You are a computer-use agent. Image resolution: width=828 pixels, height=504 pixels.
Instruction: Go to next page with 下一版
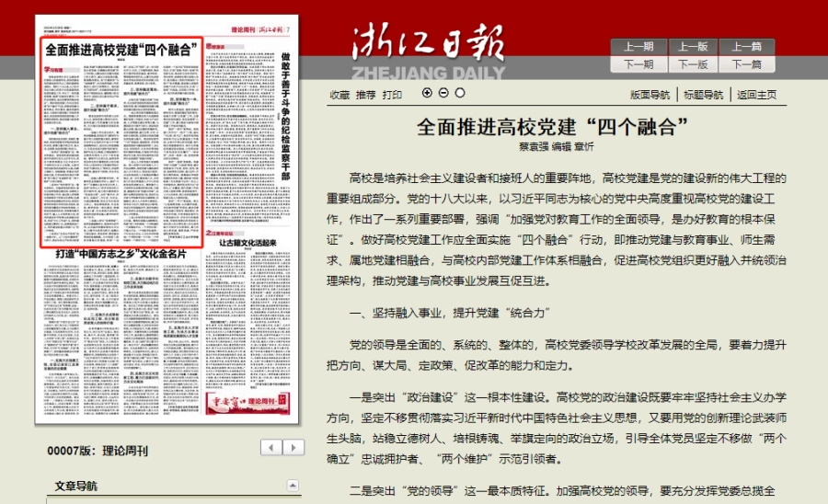693,64
